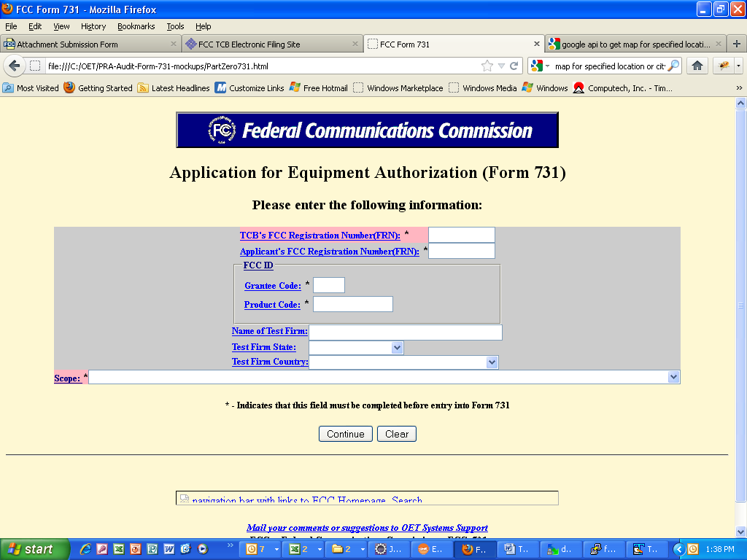Click the page vertical scrollbar up arrow
This screenshot has height=560, width=747.
[740, 104]
